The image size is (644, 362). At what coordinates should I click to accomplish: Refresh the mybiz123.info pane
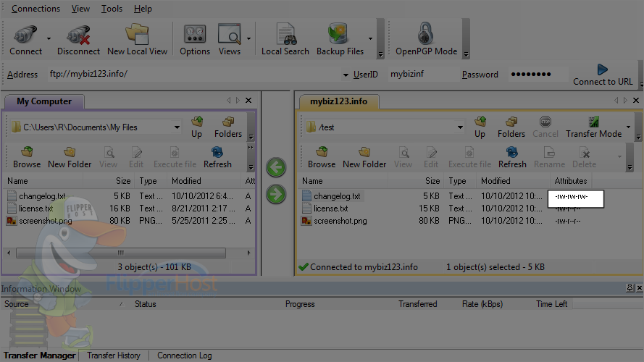point(512,158)
